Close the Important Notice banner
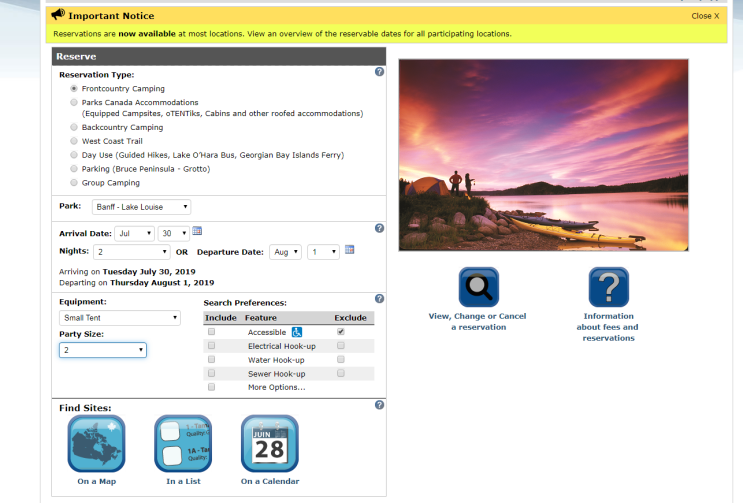This screenshot has height=503, width=743. click(705, 16)
